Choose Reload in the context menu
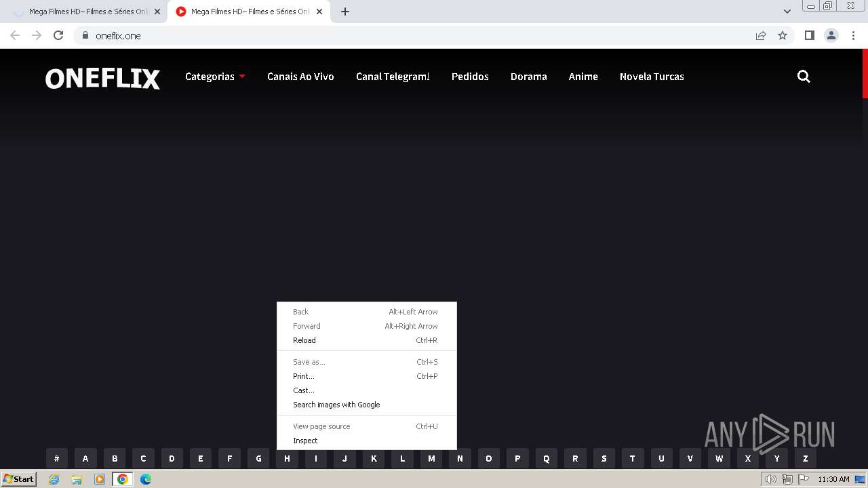Image resolution: width=868 pixels, height=488 pixels. point(367,340)
